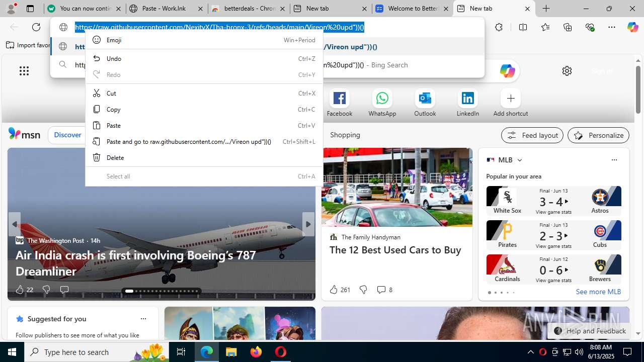Open the Facebook shortcut
Viewport: 644px width, 362px height.
coord(340,103)
